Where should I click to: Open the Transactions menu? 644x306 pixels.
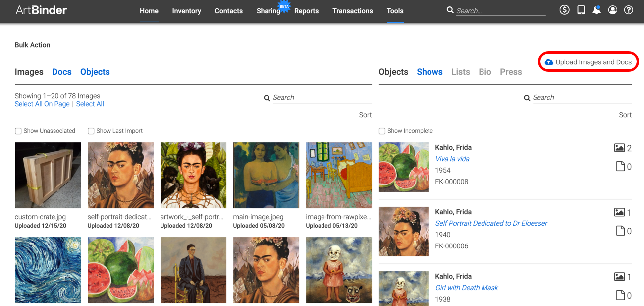click(x=353, y=11)
